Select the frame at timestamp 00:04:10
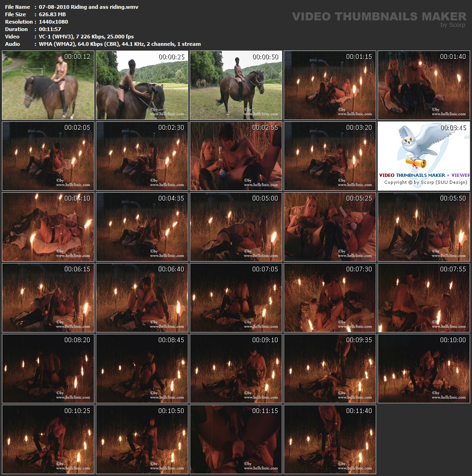 click(48, 227)
